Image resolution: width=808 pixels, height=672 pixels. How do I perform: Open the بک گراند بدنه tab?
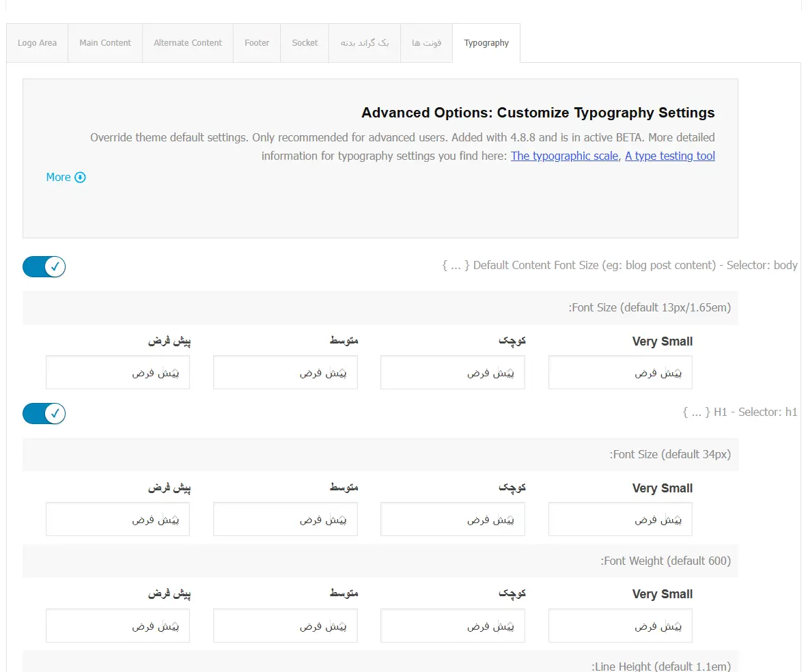point(365,43)
